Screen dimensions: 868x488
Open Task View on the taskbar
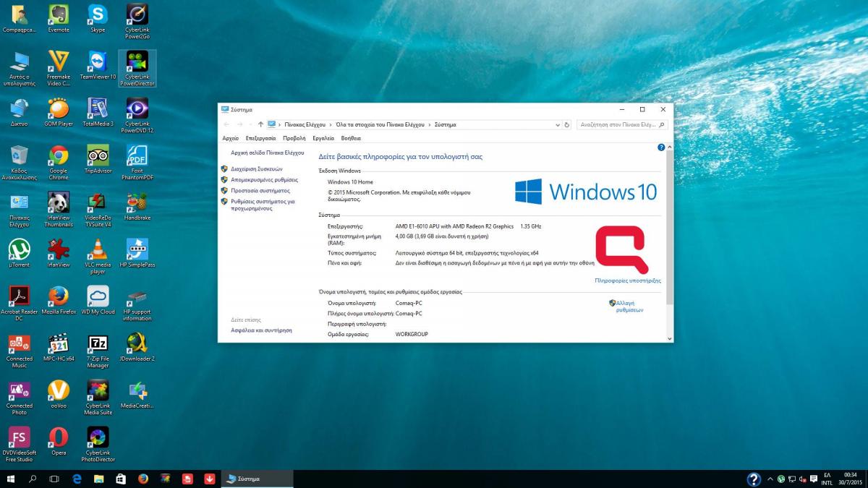(x=54, y=479)
